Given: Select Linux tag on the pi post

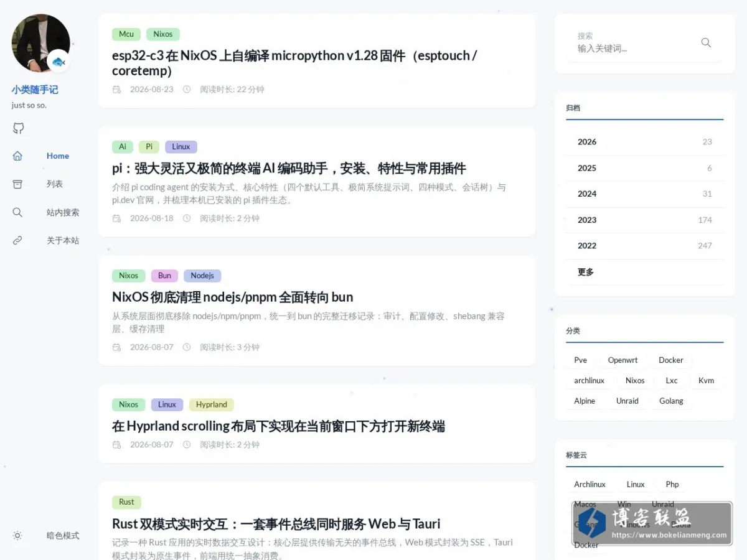Looking at the screenshot, I should [x=181, y=147].
